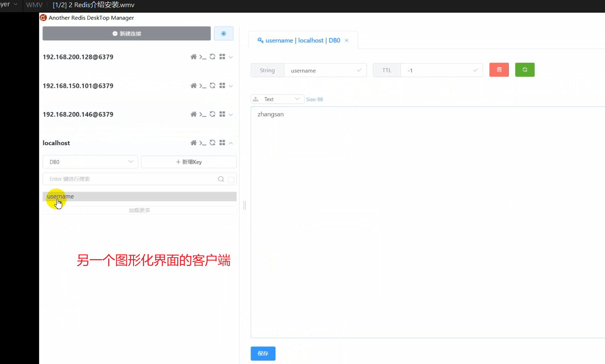Click the video title 2 Redis介绍安装.wmv

click(x=102, y=5)
